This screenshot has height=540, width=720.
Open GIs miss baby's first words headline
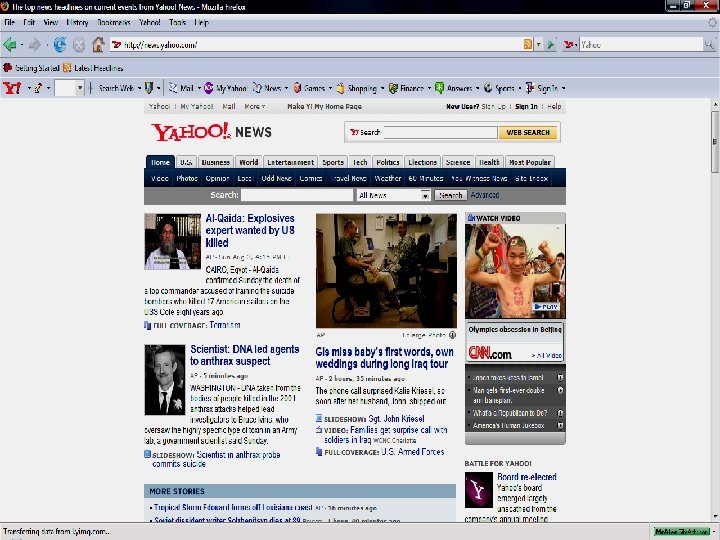(384, 358)
